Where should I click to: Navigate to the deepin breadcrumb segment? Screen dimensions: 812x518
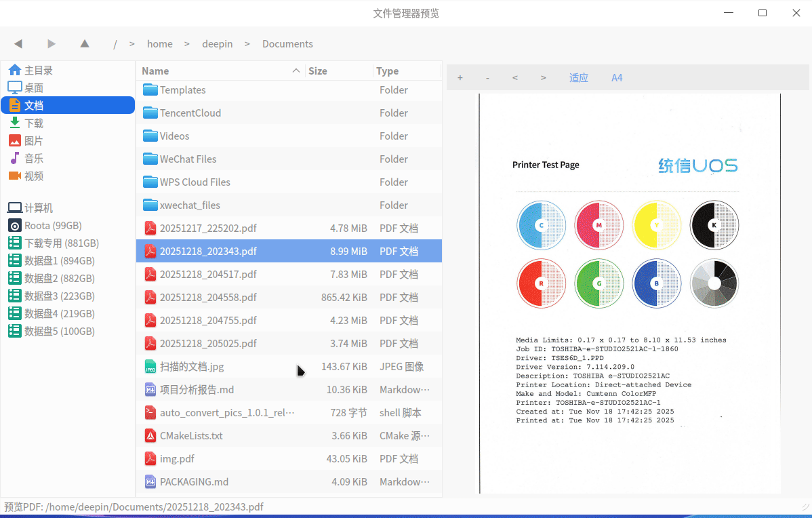pos(217,44)
